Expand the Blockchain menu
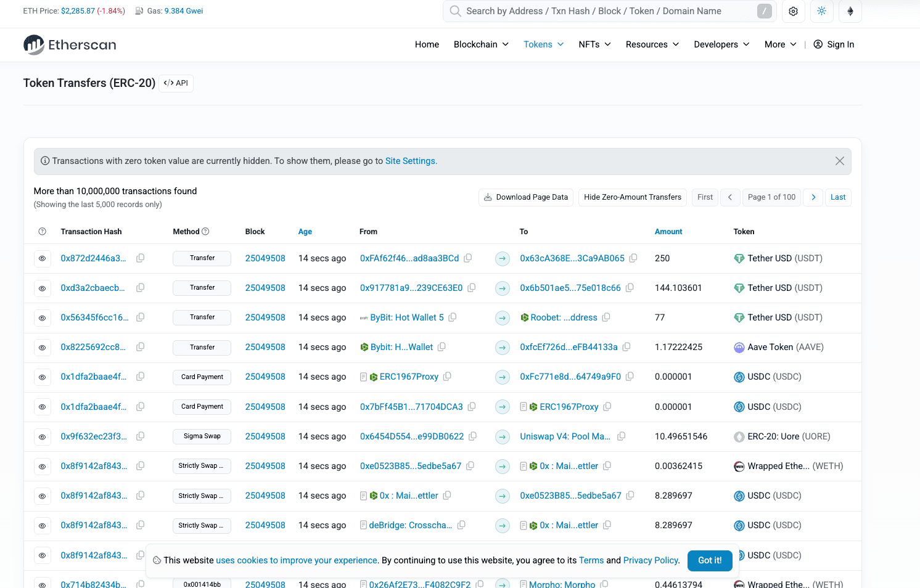This screenshot has width=920, height=588. (x=481, y=44)
